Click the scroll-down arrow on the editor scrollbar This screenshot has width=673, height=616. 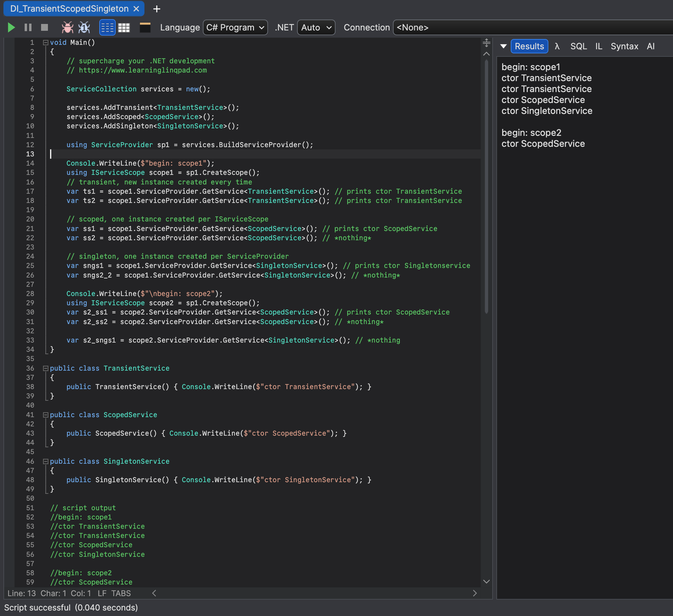point(486,582)
